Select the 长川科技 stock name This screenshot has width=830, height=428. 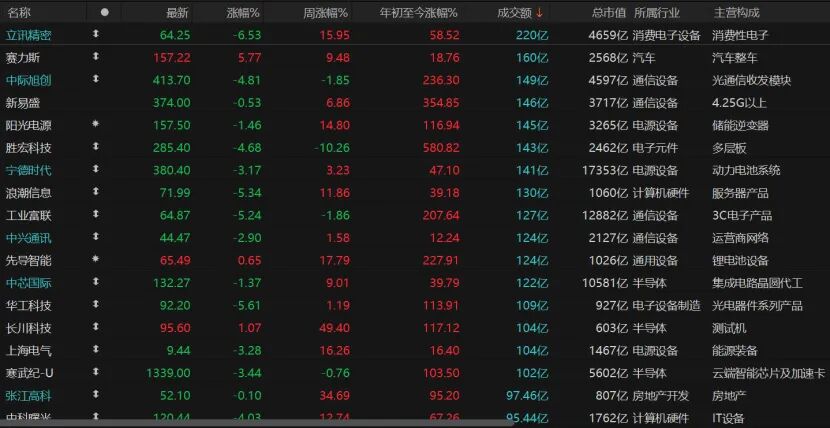29,328
